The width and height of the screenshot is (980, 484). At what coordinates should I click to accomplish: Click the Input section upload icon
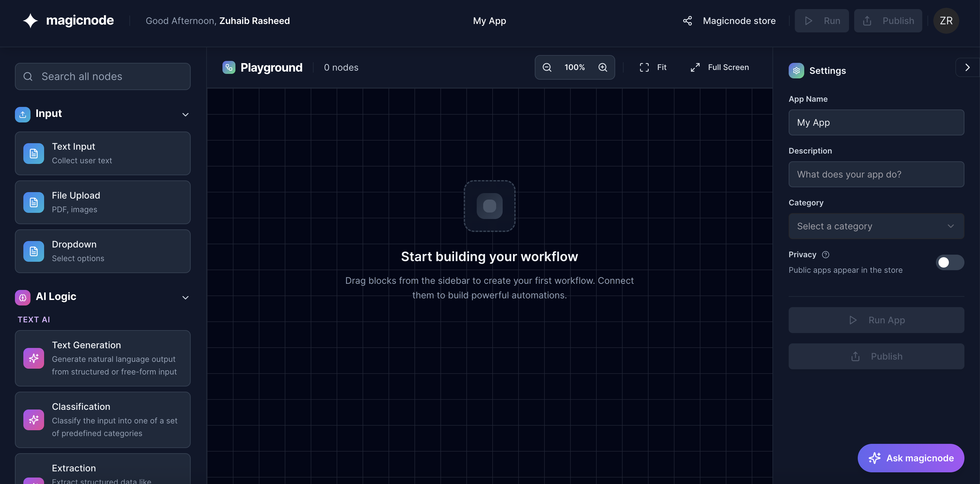[x=23, y=114]
